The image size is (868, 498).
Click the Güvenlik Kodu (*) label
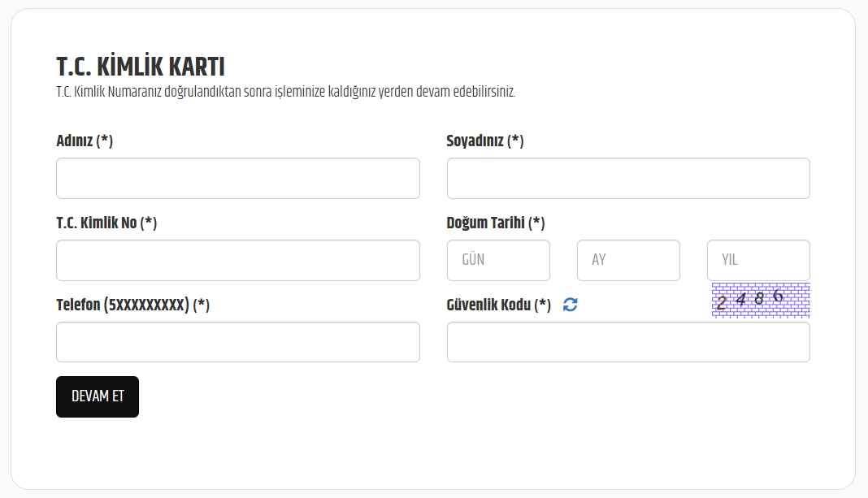point(498,305)
